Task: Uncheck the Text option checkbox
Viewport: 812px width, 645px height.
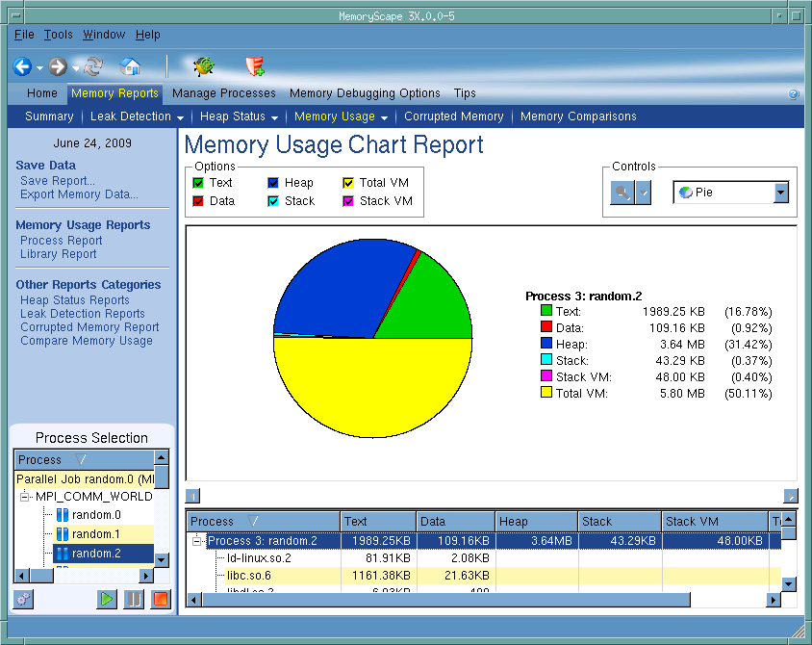Action: coord(198,183)
